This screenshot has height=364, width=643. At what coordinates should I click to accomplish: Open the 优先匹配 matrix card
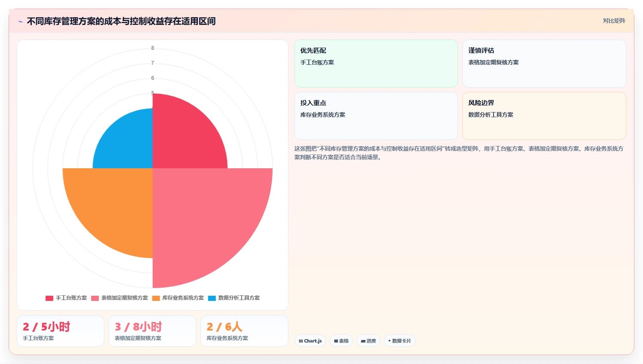[x=376, y=64]
